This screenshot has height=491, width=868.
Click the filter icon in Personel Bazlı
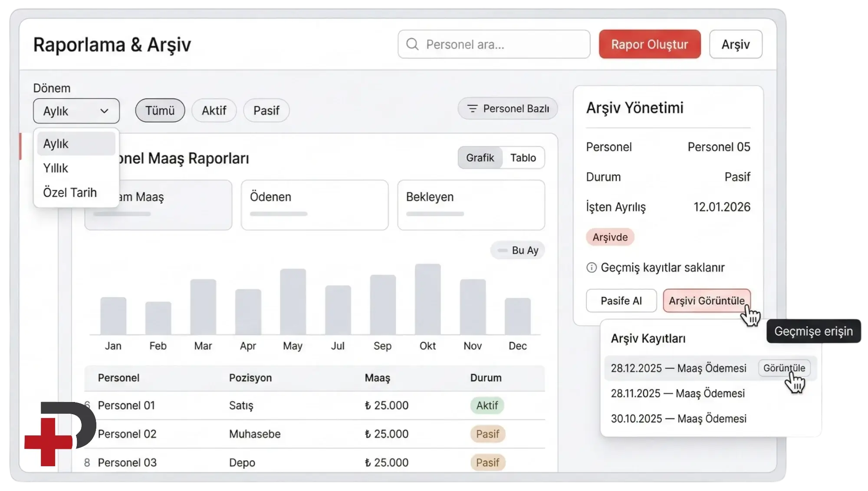coord(472,109)
